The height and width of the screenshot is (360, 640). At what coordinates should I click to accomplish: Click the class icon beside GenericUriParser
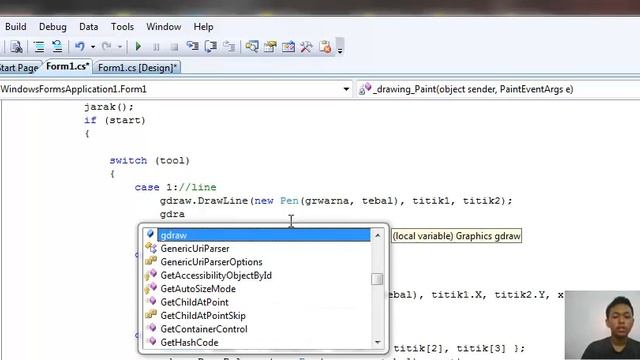pos(151,248)
